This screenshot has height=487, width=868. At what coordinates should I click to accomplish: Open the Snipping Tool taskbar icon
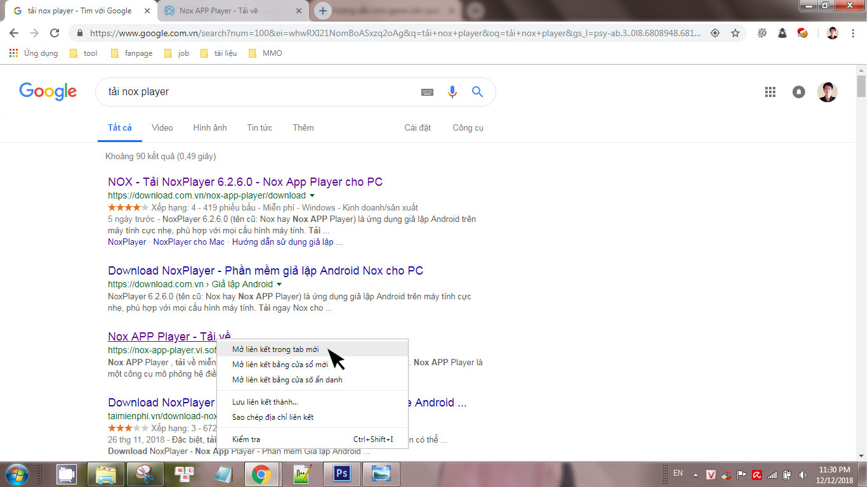[145, 474]
